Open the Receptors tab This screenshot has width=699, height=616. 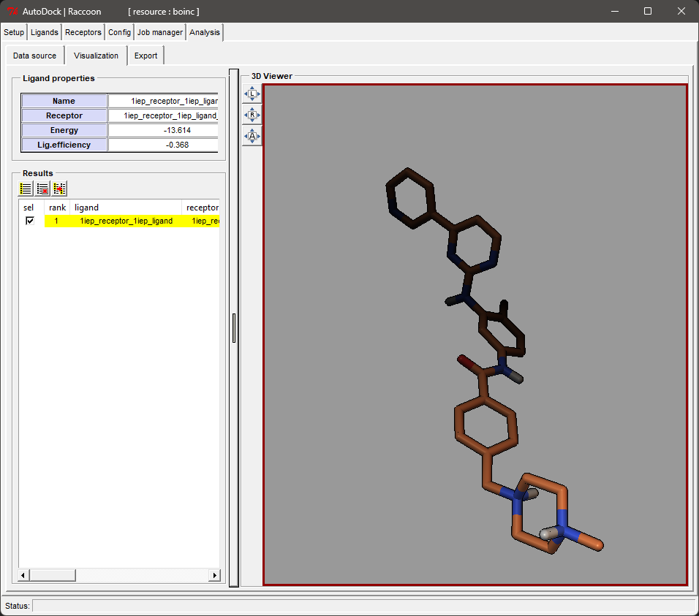(x=83, y=32)
